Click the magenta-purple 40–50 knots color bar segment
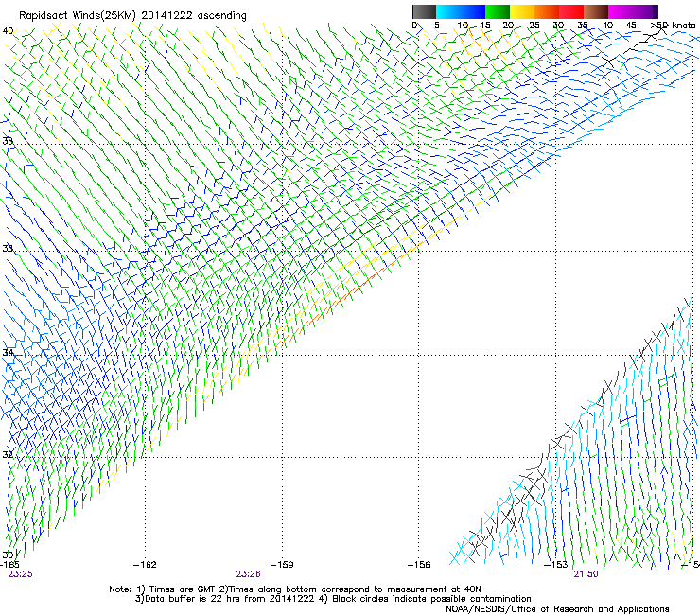The height and width of the screenshot is (615, 700). (633, 11)
